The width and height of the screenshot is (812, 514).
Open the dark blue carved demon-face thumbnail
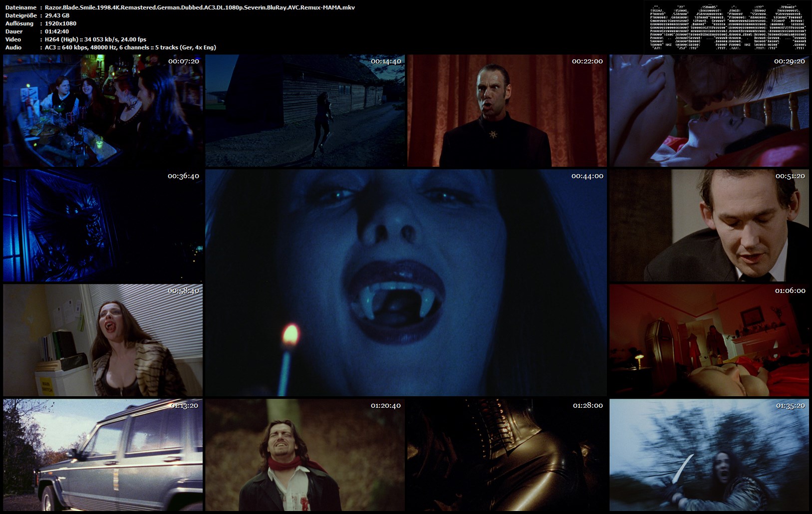[x=103, y=226]
